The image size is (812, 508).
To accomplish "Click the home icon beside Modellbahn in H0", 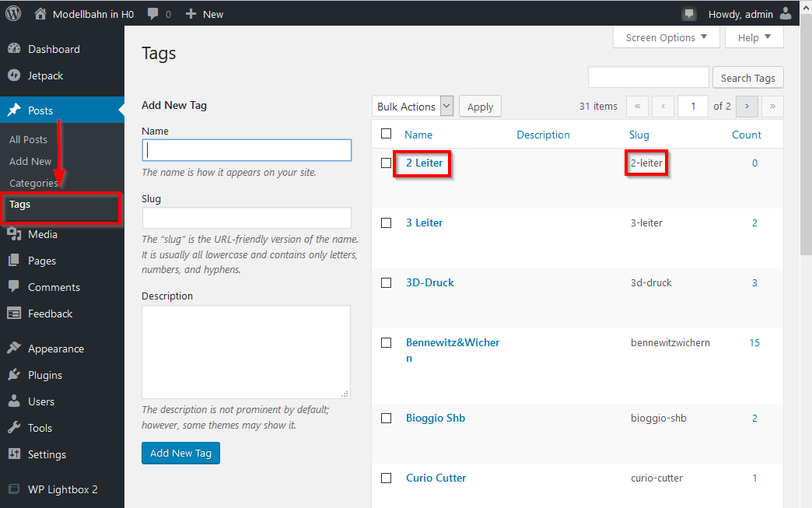I will tap(40, 13).
